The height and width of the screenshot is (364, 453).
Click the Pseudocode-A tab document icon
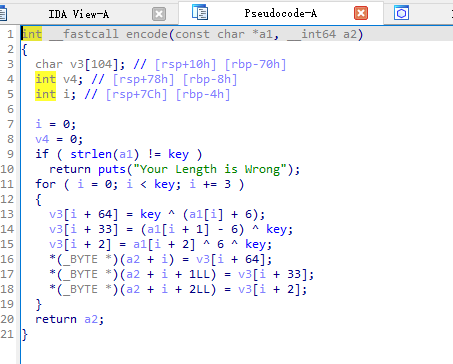pyautogui.click(x=200, y=12)
